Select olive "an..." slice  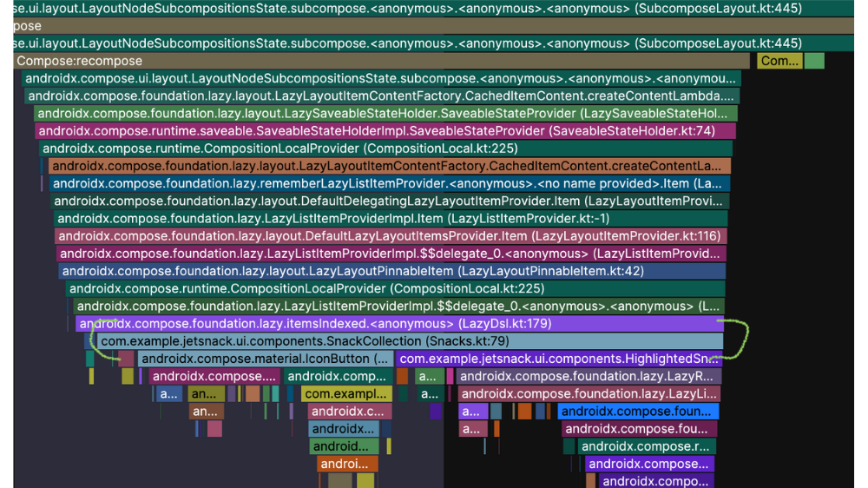tap(206, 394)
